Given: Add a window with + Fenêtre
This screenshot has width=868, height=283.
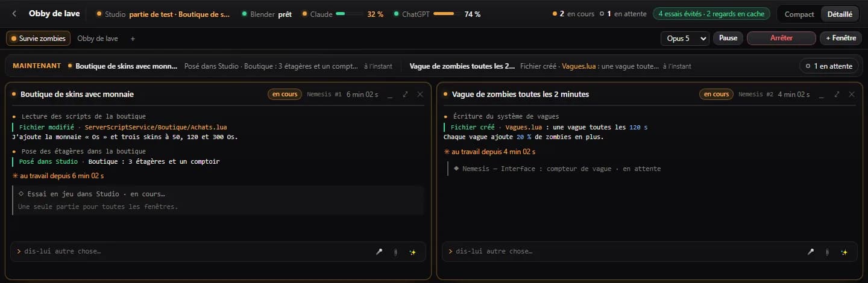Looking at the screenshot, I should click(x=841, y=38).
